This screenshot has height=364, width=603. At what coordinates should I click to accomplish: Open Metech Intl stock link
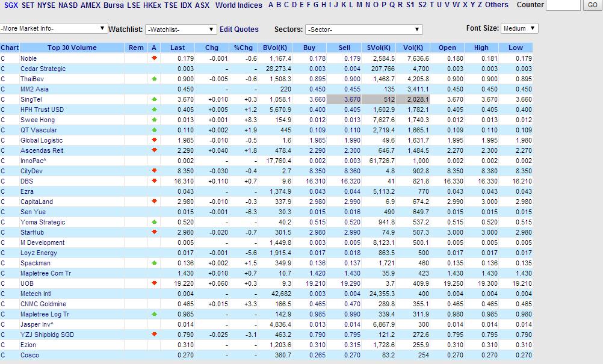tap(36, 294)
